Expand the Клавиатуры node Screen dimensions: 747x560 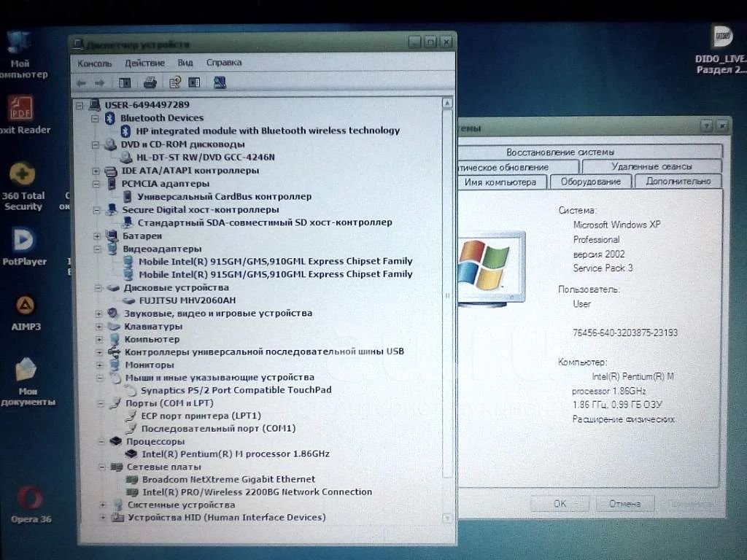(x=98, y=327)
